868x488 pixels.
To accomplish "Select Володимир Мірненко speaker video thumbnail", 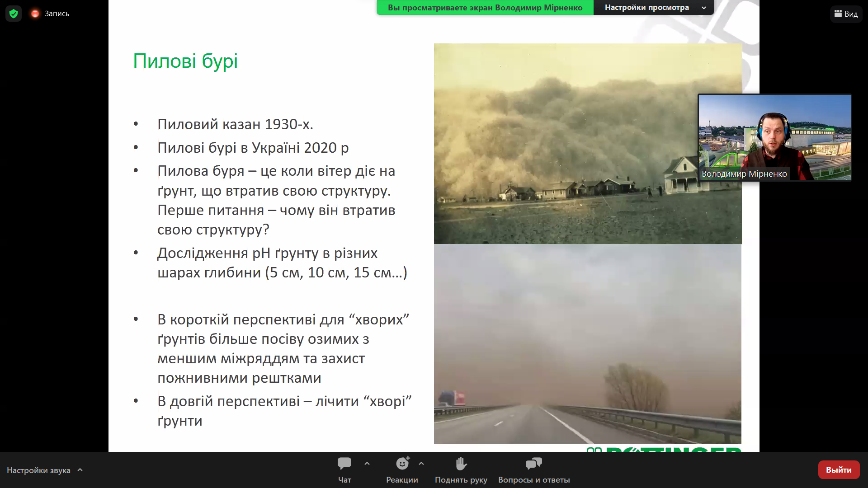I will click(x=774, y=137).
